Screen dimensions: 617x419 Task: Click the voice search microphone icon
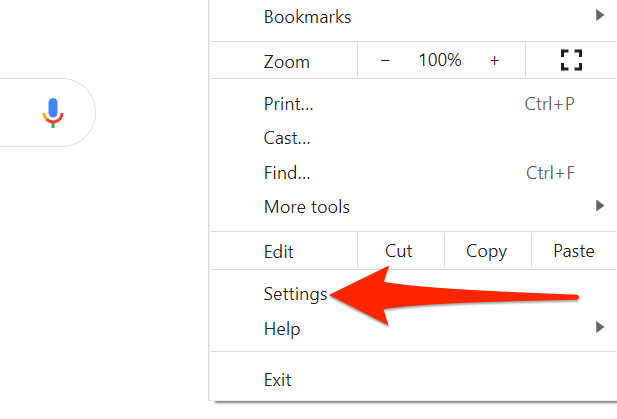53,113
